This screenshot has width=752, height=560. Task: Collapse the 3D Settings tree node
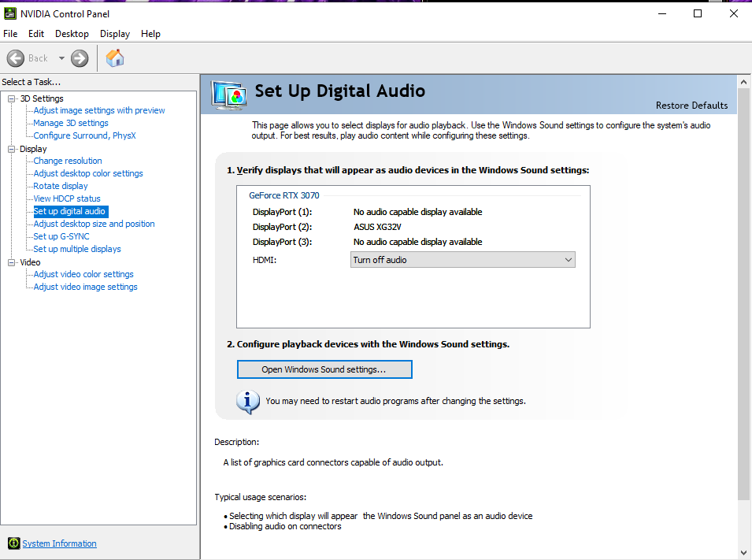pos(12,99)
